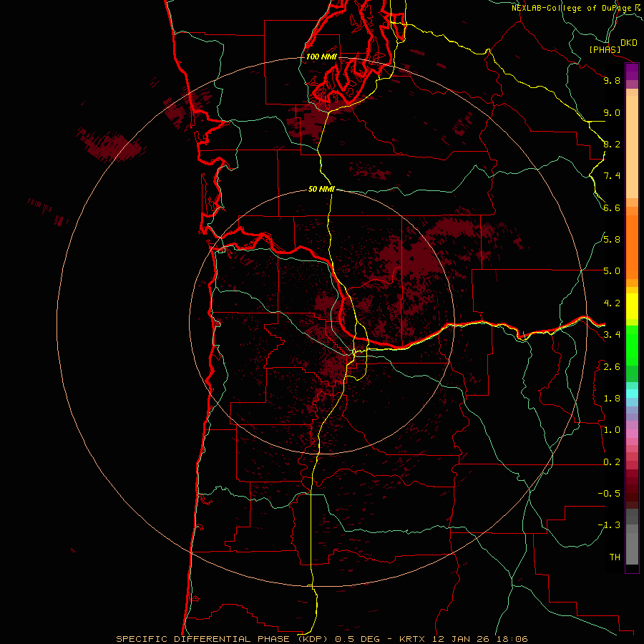Click the 5.8 value on color scale
644x644 pixels.
[612, 240]
